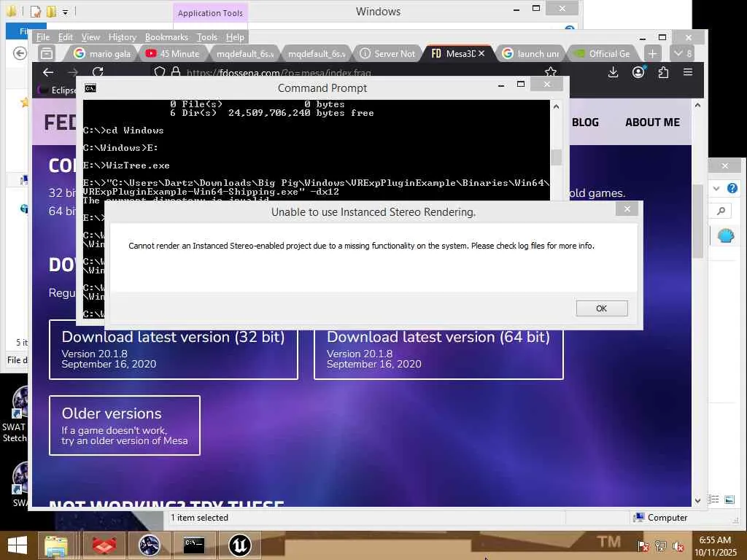Open the Application Tools ribbon tab
Viewport: 747px width, 560px height.
210,13
